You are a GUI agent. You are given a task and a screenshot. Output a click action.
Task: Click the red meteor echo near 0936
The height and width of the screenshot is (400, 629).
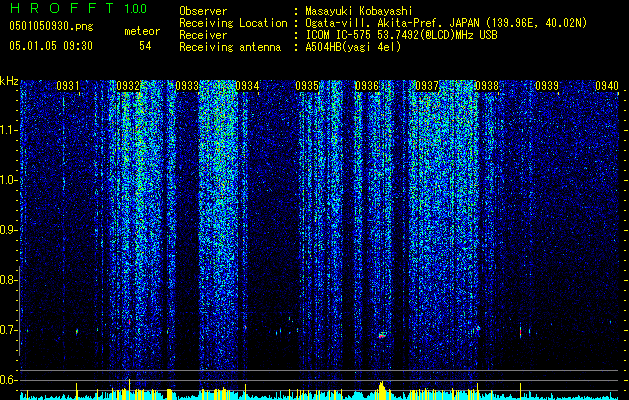point(382,335)
